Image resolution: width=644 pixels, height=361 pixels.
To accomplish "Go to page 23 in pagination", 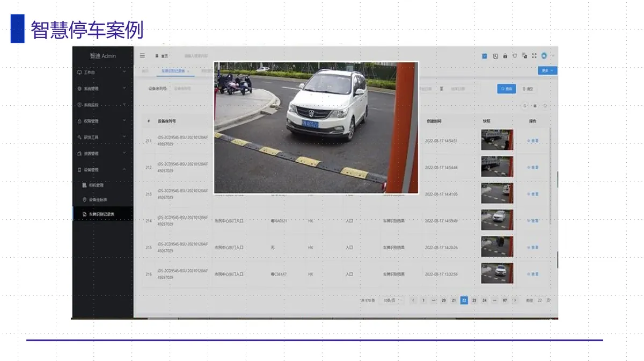I will pos(474,300).
